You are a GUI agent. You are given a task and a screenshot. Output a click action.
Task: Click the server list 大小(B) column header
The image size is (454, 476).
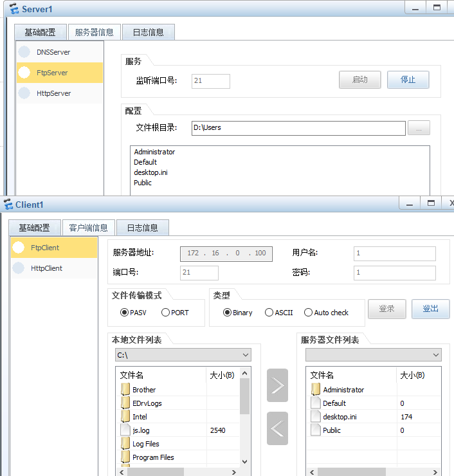[419, 375]
